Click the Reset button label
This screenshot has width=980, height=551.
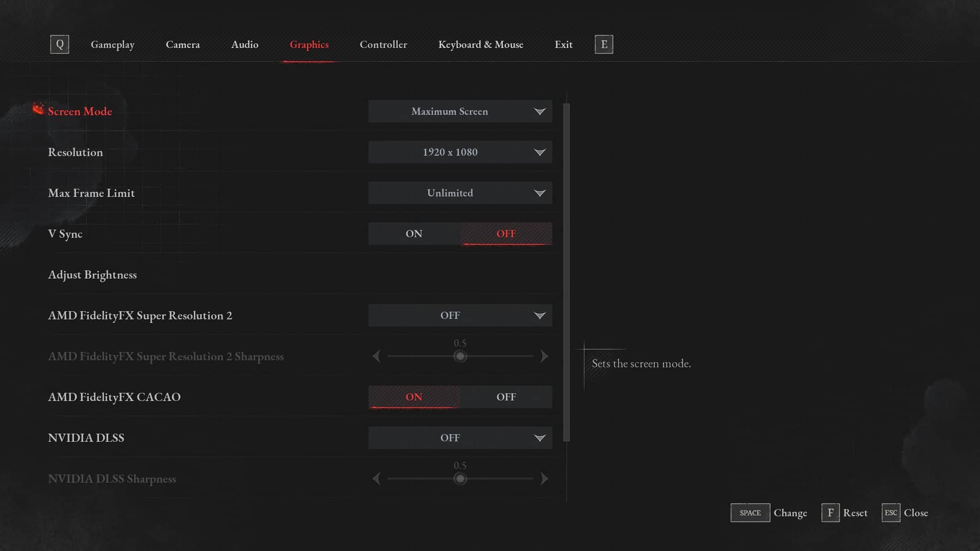855,513
